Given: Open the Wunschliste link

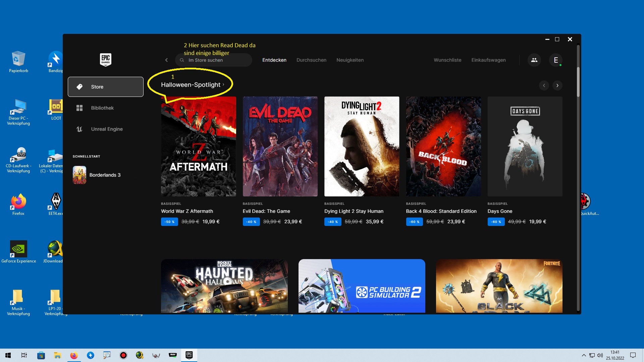Looking at the screenshot, I should click(447, 60).
